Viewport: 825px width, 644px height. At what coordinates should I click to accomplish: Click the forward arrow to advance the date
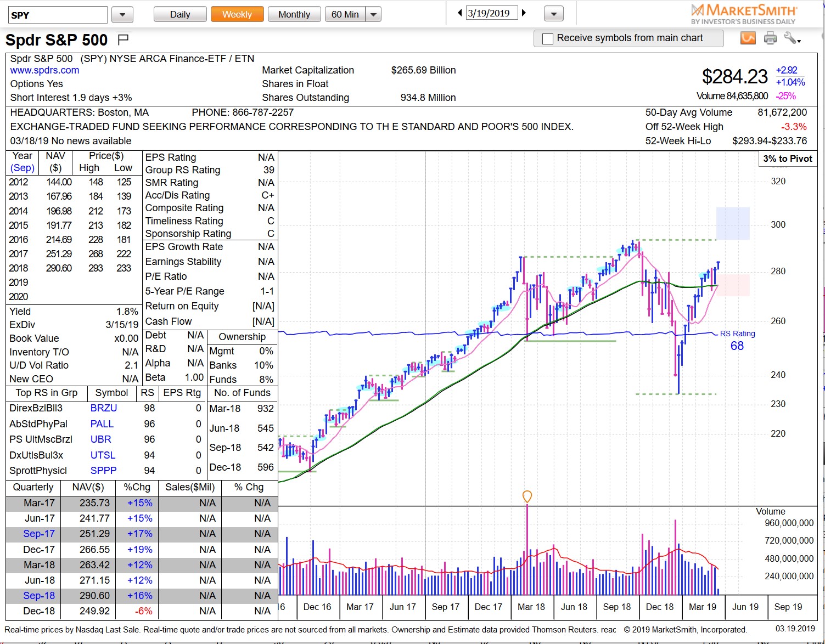click(x=524, y=12)
